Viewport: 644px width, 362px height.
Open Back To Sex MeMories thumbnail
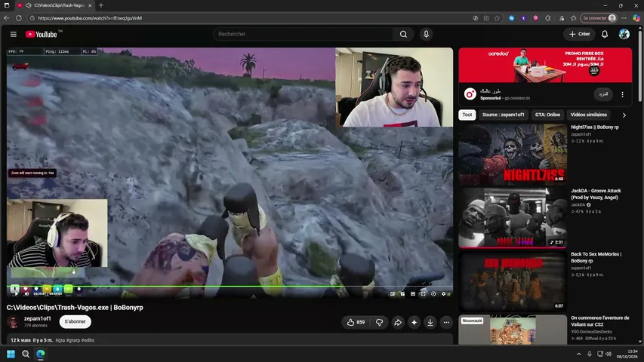tap(513, 281)
